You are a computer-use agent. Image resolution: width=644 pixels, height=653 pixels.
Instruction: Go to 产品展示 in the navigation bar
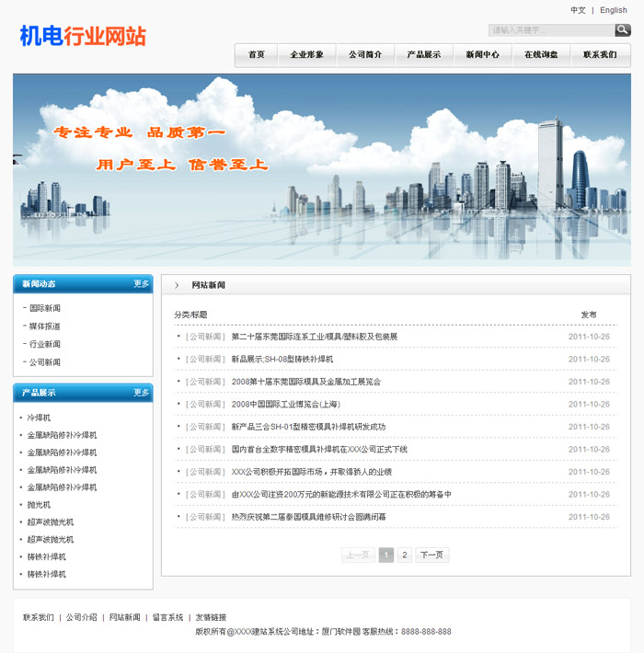coord(423,55)
